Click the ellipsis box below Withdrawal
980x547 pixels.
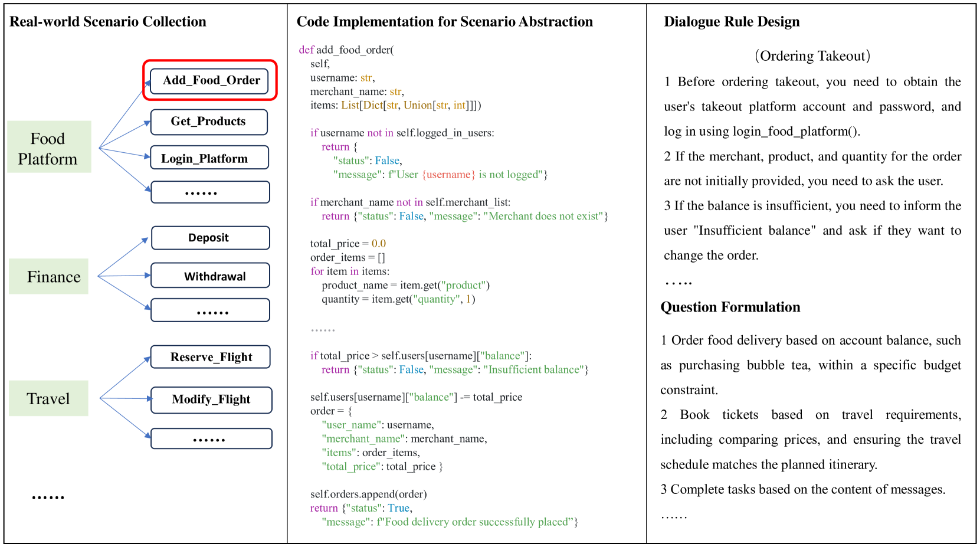click(210, 310)
